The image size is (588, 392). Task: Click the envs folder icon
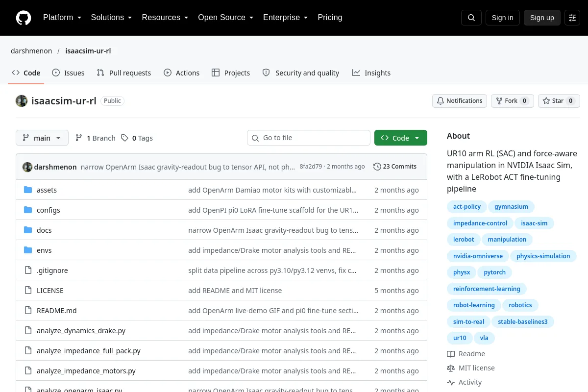[x=28, y=250]
